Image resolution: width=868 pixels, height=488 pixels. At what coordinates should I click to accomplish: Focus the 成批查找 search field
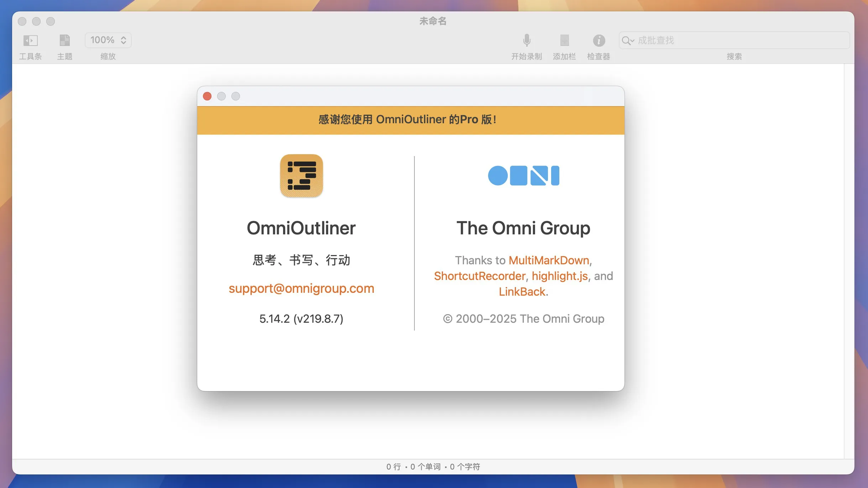(734, 40)
